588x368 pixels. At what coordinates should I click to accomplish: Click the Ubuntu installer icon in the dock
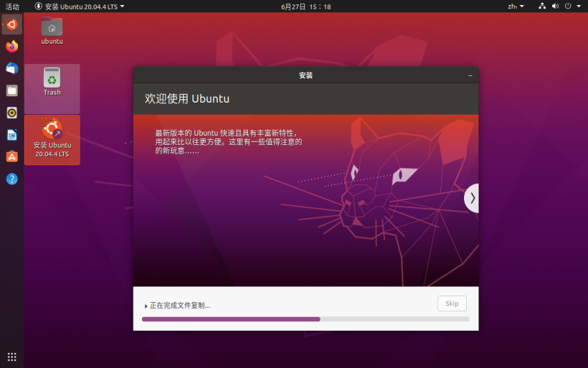(11, 24)
